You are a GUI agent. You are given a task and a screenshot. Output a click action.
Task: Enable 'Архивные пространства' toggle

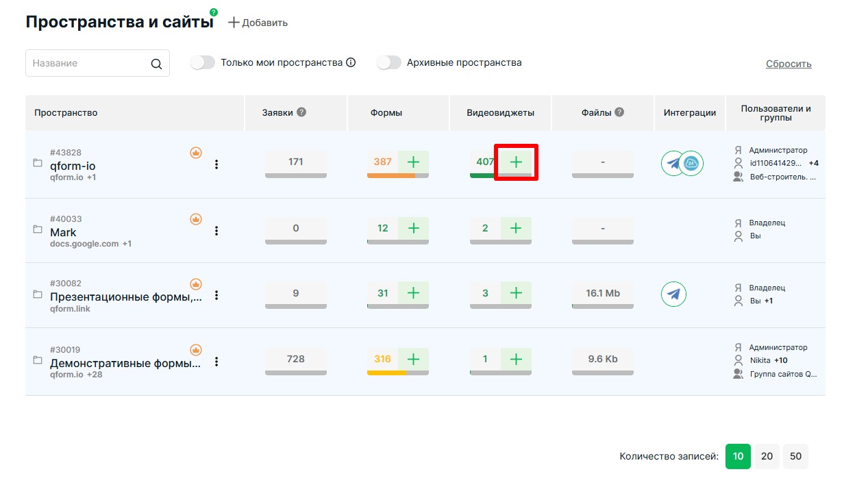click(x=388, y=63)
